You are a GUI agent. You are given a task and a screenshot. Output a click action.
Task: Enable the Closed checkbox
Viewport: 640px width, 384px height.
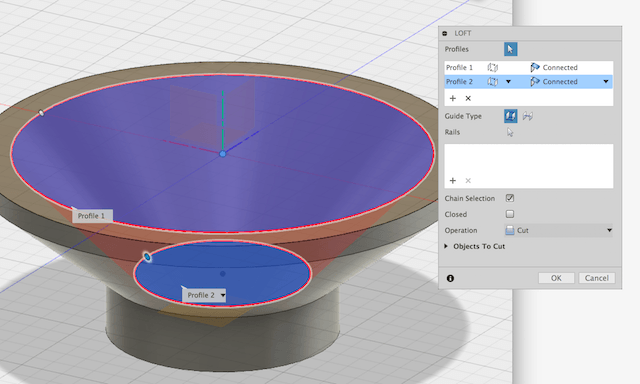[510, 214]
